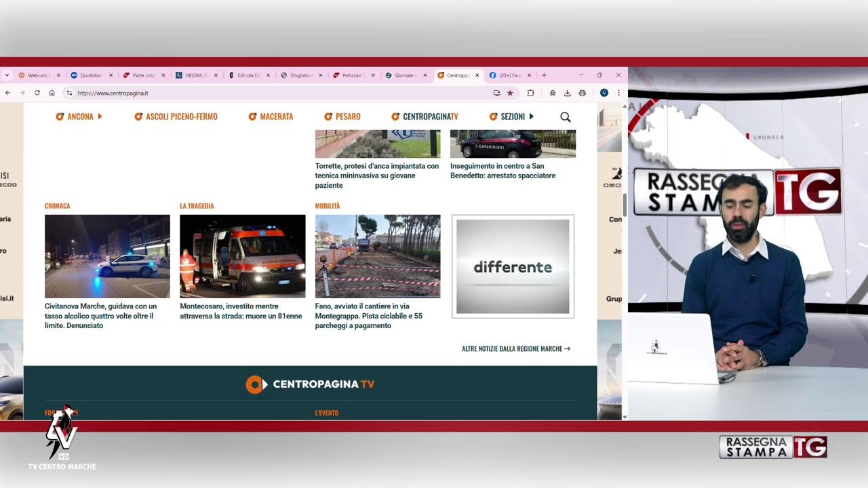This screenshot has height=488, width=868.
Task: Click the Centropagina TV footer logo
Action: (310, 384)
